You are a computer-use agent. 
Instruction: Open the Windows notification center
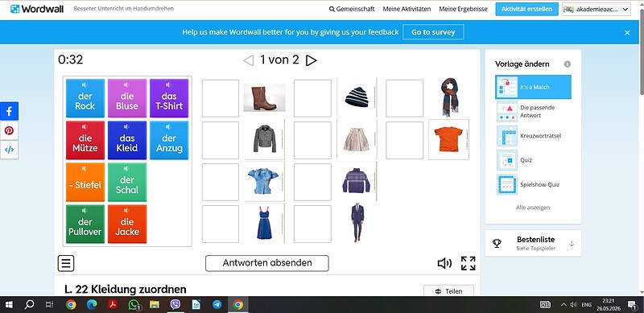[x=632, y=305]
